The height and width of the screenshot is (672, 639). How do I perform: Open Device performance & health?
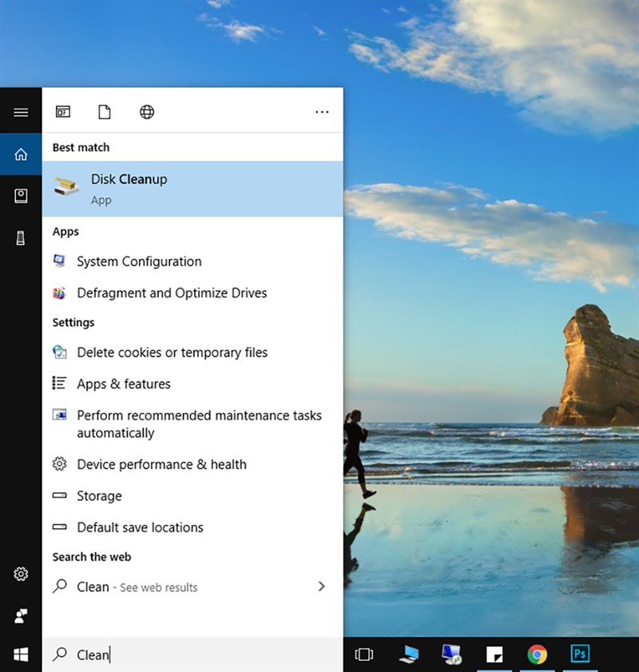click(x=192, y=464)
